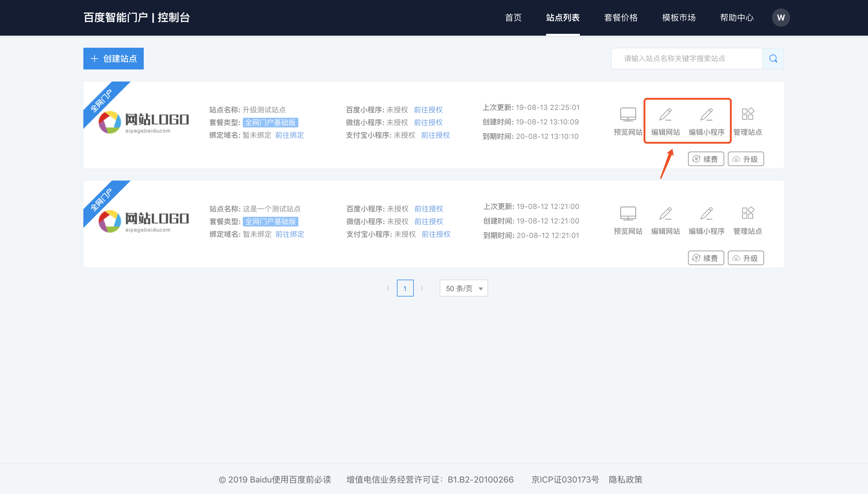This screenshot has height=494, width=868.
Task: Open the user avatar W
Action: click(781, 18)
